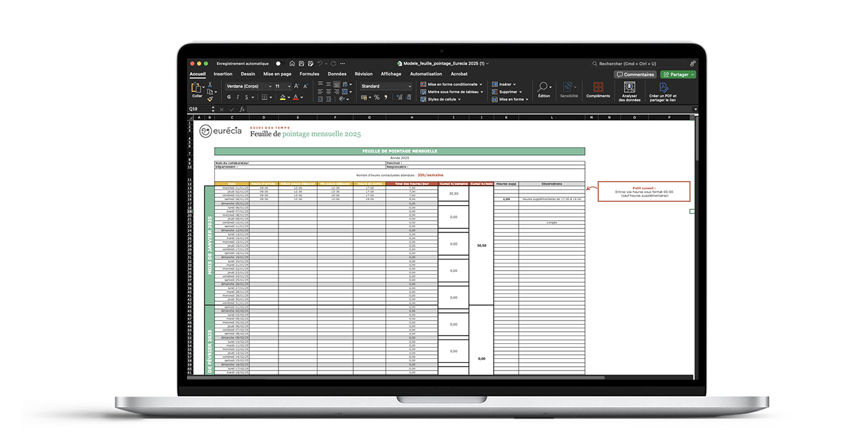Click the Redo arrow icon
The width and height of the screenshot is (868, 442).
click(333, 64)
